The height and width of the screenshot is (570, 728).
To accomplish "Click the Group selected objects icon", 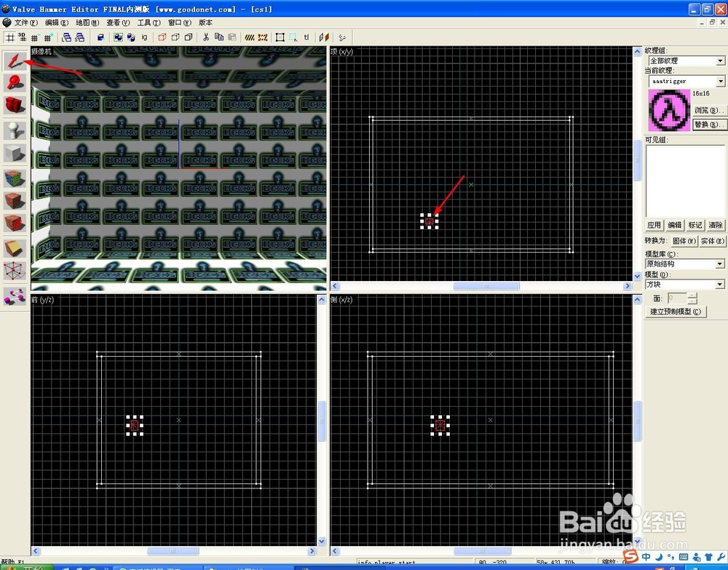I will [x=119, y=38].
